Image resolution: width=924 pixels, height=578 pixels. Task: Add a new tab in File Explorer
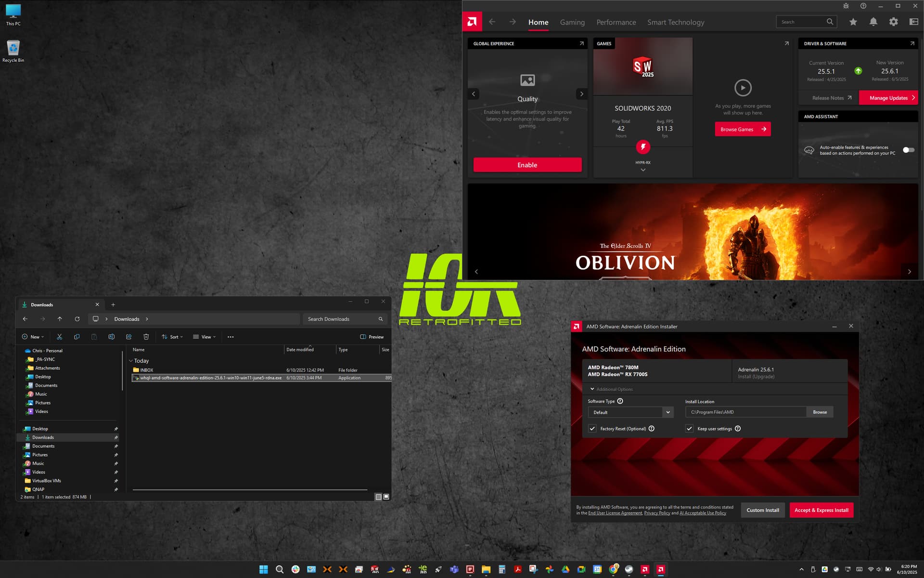113,304
